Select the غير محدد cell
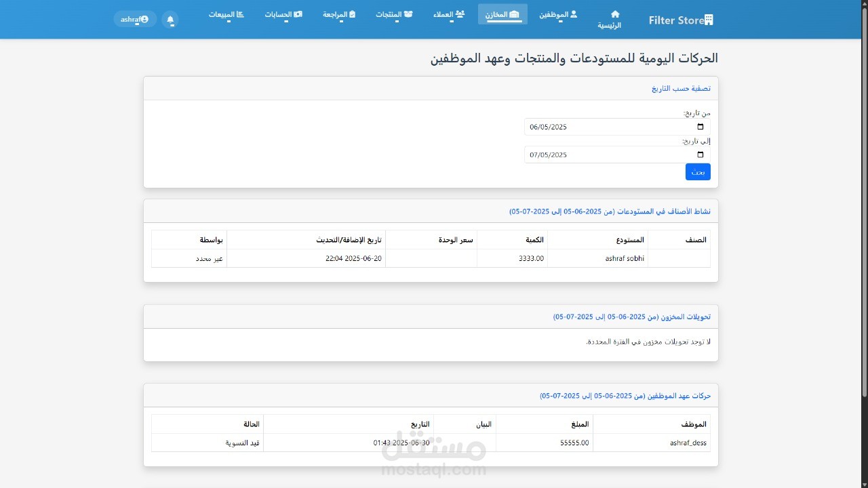This screenshot has width=868, height=488. tap(189, 258)
